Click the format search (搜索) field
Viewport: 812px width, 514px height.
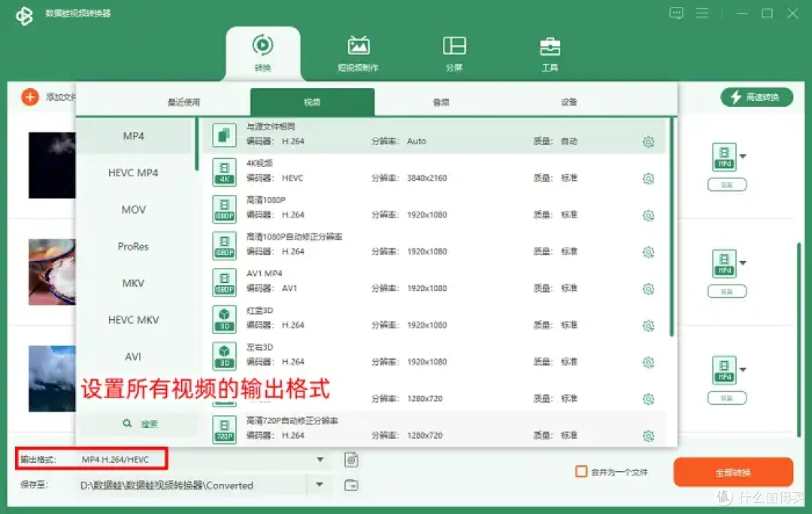tap(140, 424)
